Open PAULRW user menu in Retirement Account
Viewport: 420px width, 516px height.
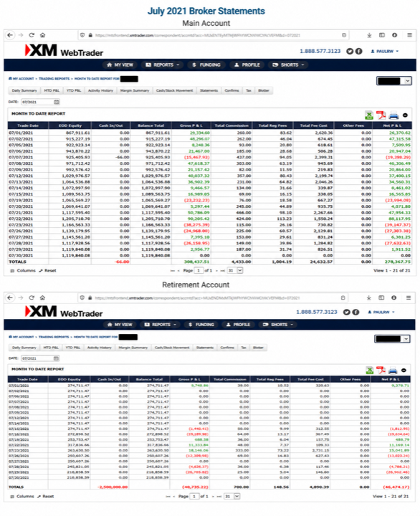click(x=381, y=312)
